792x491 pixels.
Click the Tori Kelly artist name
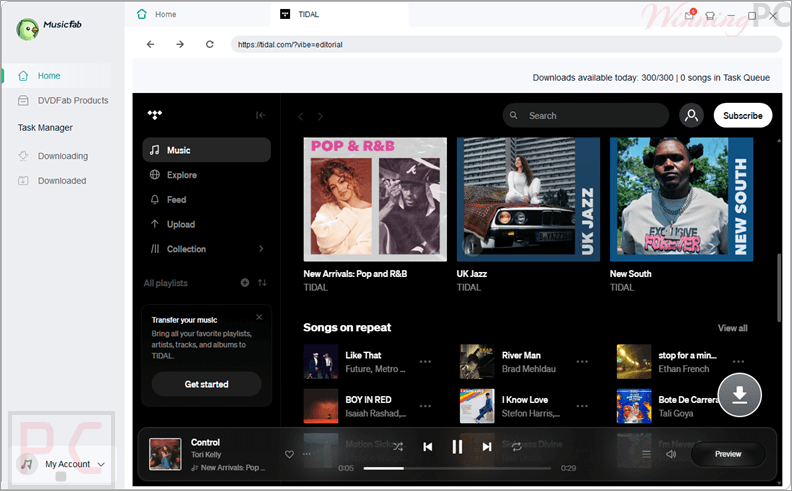(x=206, y=455)
